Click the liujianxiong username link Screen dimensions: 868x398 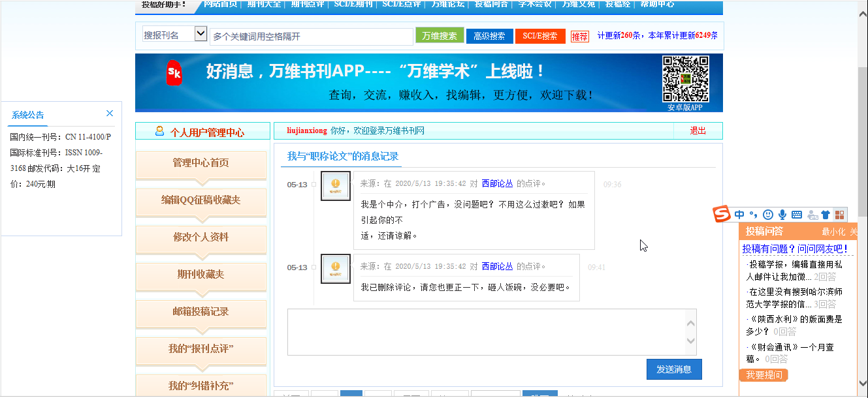(x=307, y=131)
